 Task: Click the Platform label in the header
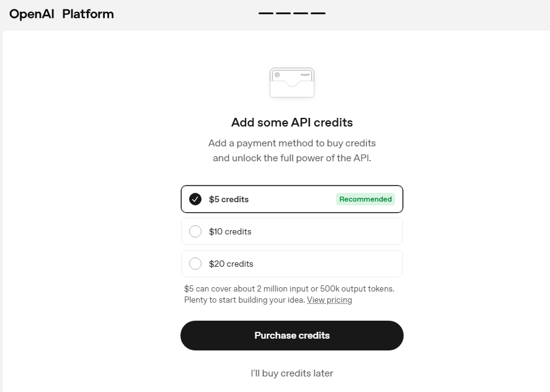88,14
